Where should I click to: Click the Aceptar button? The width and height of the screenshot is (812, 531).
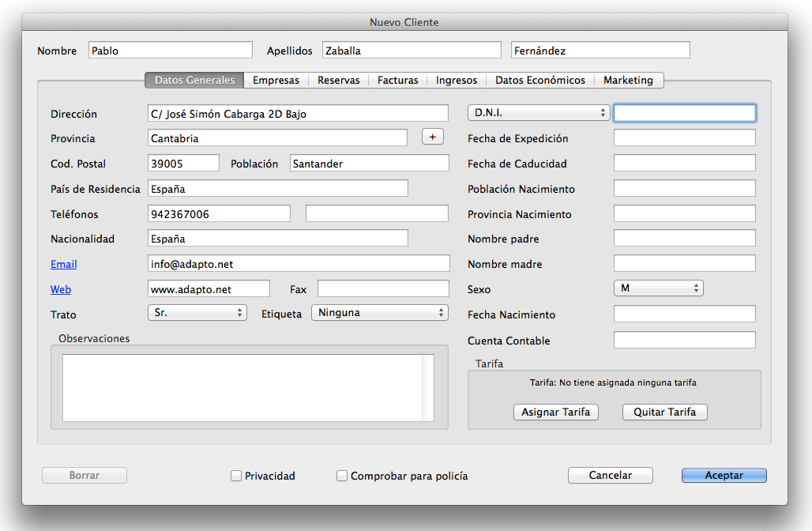click(x=724, y=475)
